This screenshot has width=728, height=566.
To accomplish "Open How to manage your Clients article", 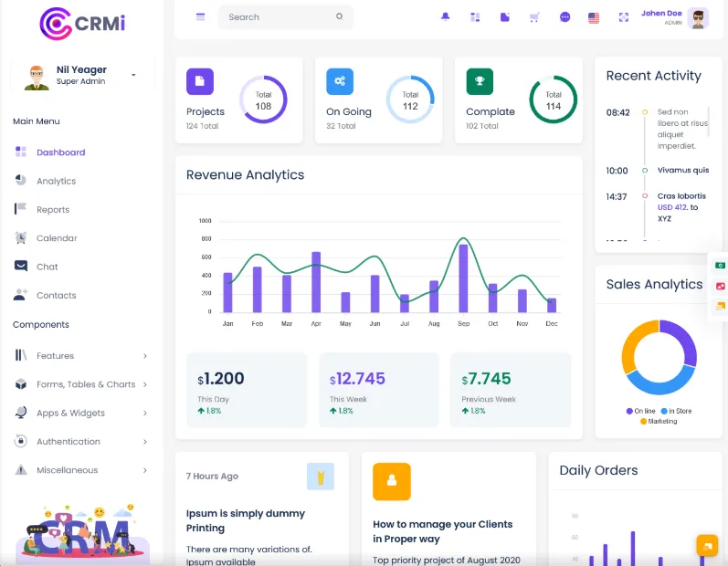I will 442,531.
